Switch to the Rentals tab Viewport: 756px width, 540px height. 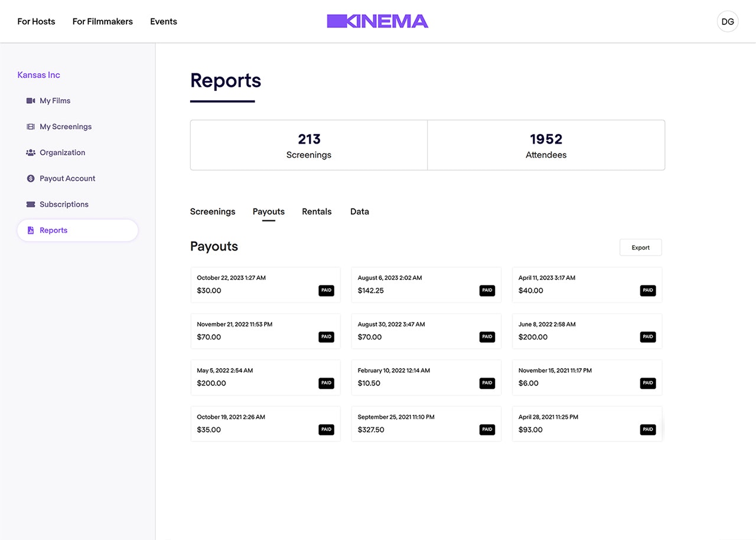(317, 212)
